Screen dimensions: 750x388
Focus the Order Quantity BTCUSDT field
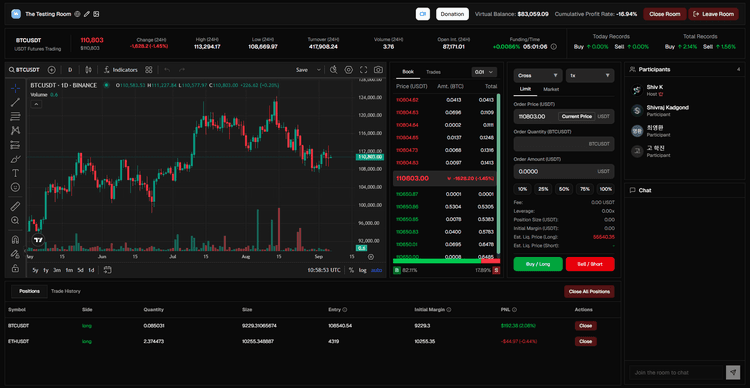[x=564, y=144]
